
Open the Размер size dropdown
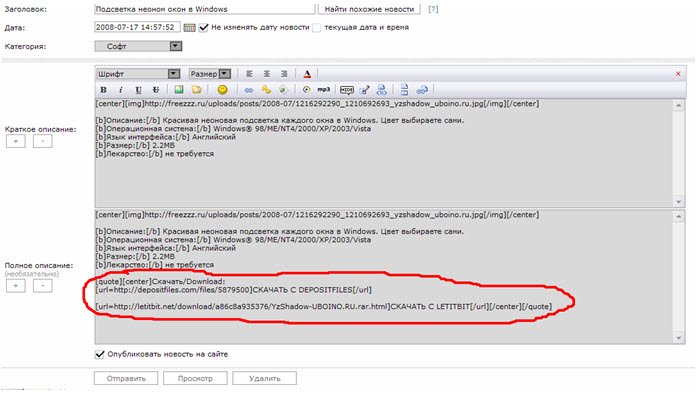pos(209,74)
